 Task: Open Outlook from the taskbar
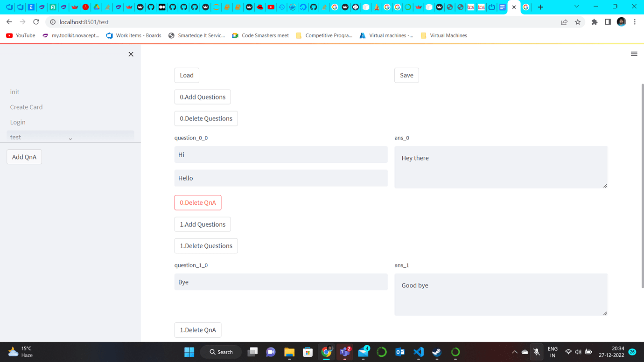[x=400, y=352]
